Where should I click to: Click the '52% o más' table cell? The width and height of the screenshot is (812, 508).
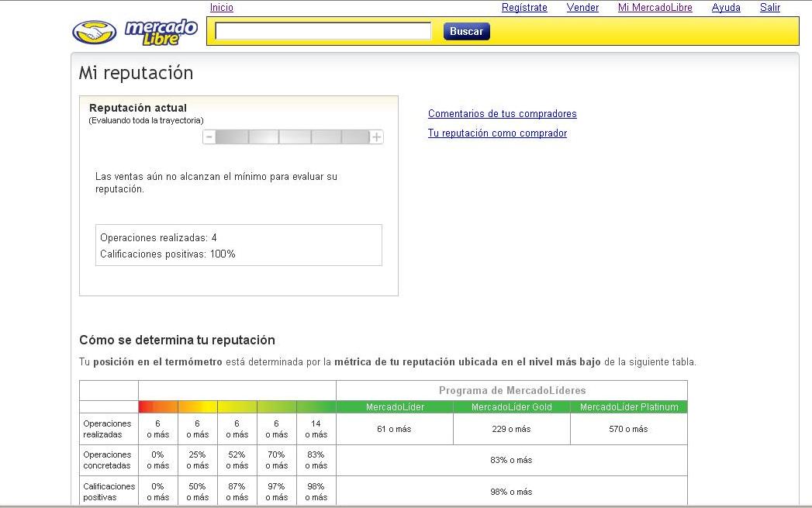[x=237, y=460]
